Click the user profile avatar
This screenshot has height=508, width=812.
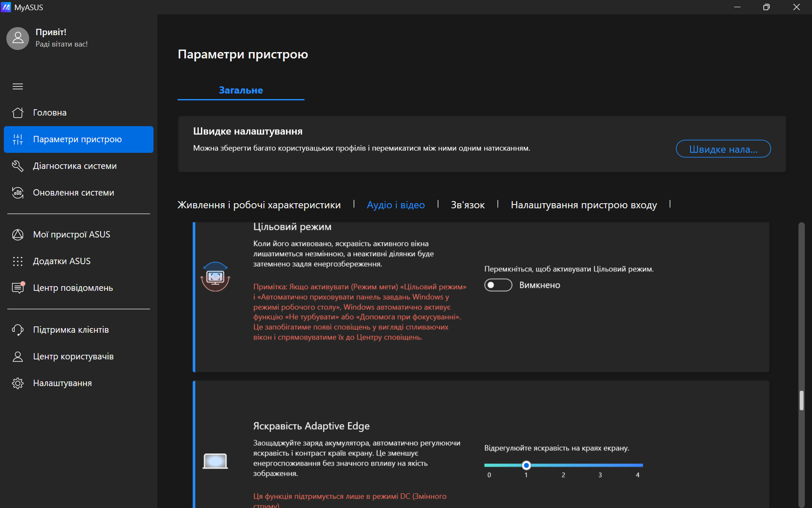[x=18, y=39]
